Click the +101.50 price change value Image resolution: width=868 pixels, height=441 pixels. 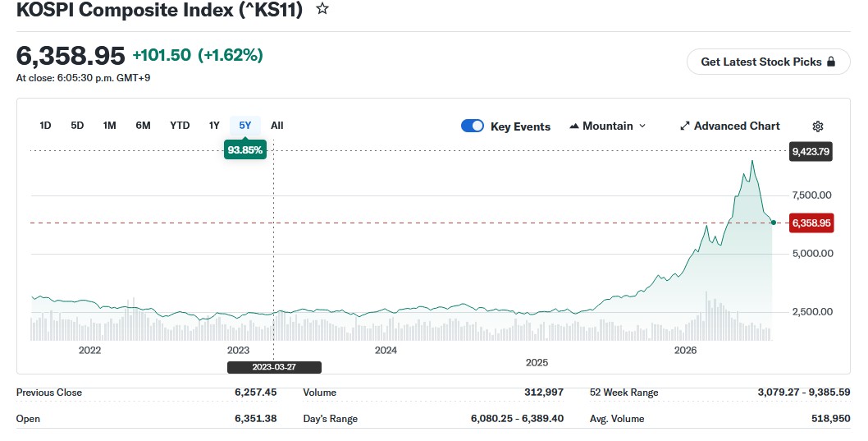[x=162, y=55]
